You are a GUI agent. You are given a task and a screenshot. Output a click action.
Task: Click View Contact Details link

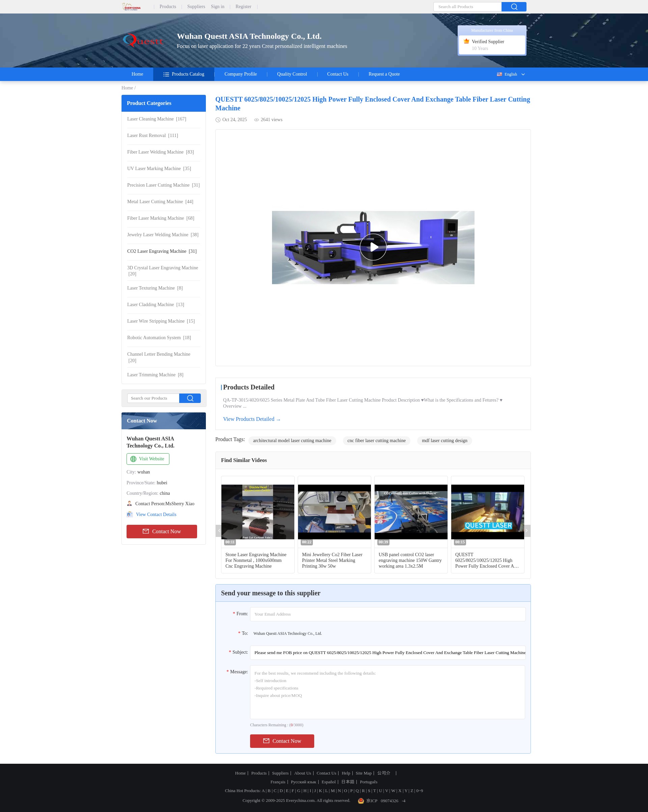pyautogui.click(x=156, y=514)
